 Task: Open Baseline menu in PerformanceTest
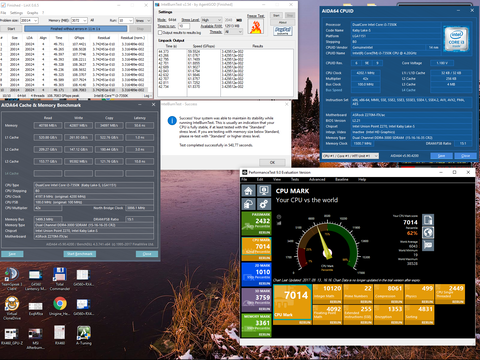click(x=342, y=179)
